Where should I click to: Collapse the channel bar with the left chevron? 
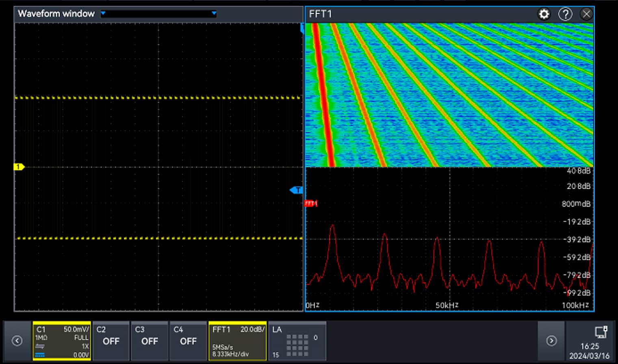(16, 341)
